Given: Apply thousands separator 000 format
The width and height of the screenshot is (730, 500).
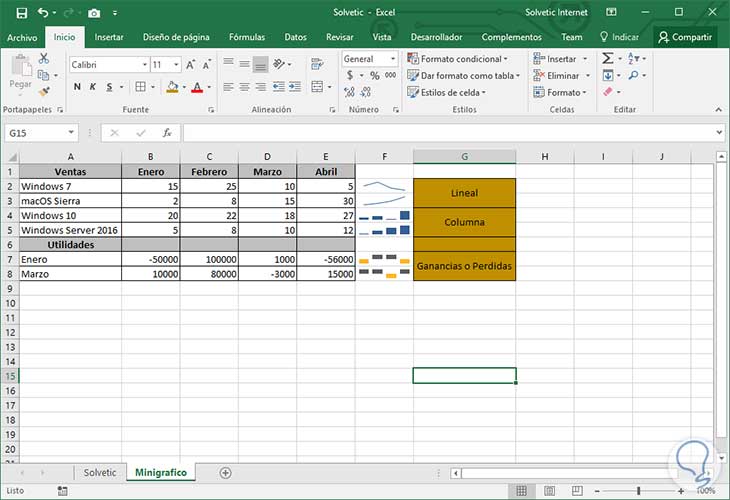Looking at the screenshot, I should (391, 75).
